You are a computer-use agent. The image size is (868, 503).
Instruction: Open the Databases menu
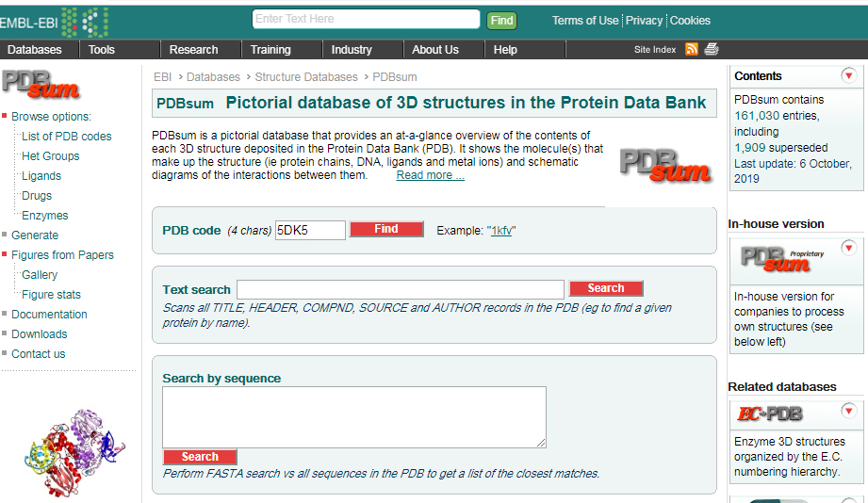35,50
